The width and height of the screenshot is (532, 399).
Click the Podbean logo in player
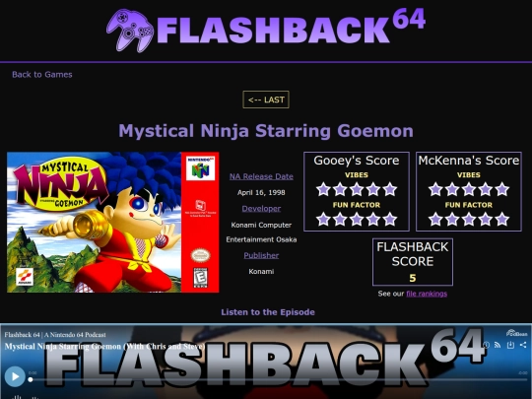517,333
